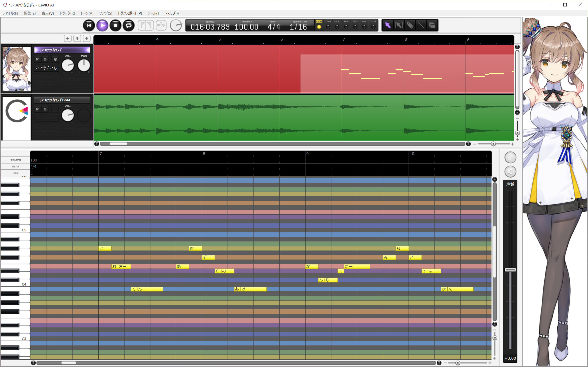Open the さとうささら cast selector
Screen dimensions: 588x367
[x=46, y=68]
